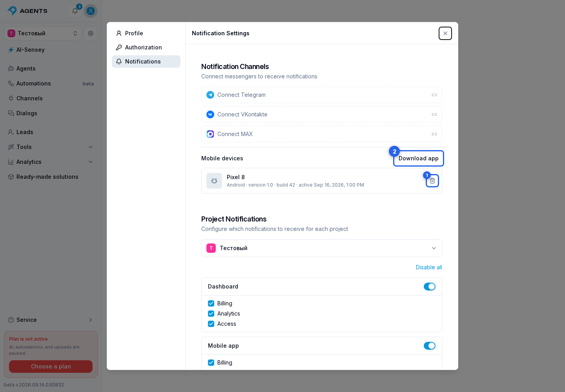Expand the Analytics sidebar section
This screenshot has width=565, height=392.
coord(51,162)
